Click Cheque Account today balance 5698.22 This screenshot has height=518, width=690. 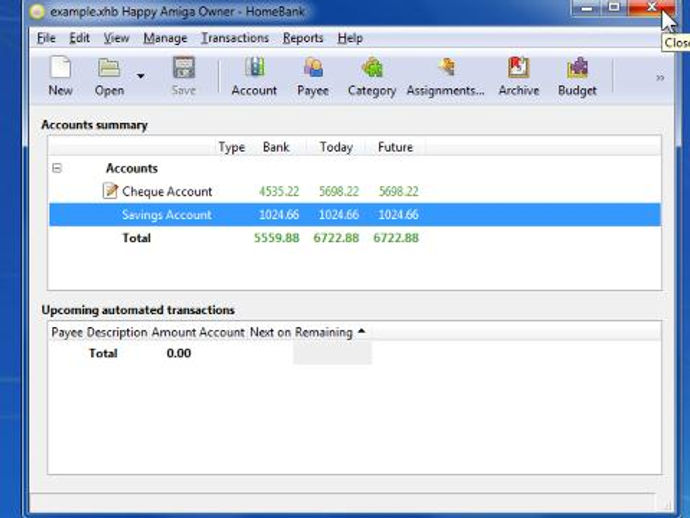(339, 191)
